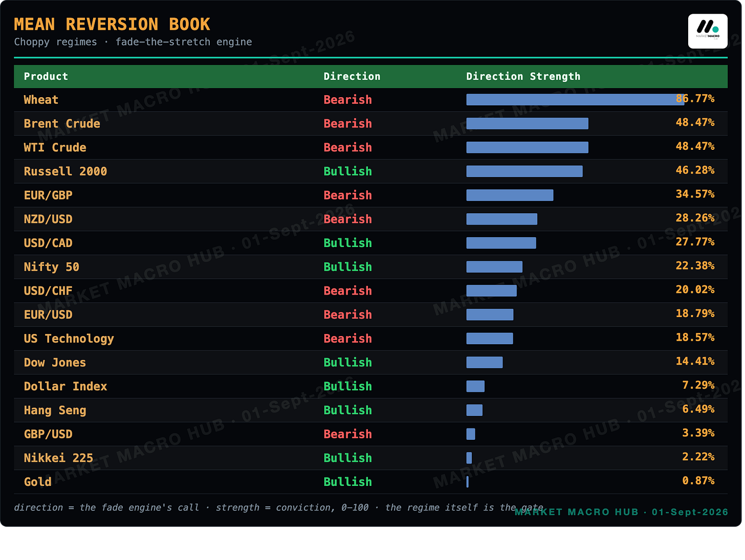Click the Bearish label for US Technology
Screen dimensions: 745x560
coord(348,339)
